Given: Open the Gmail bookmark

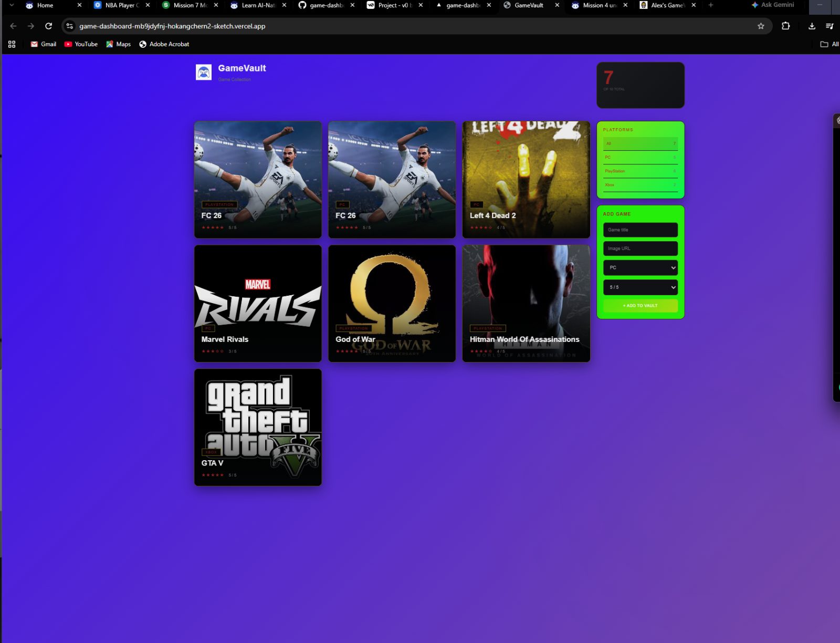Looking at the screenshot, I should 44,44.
